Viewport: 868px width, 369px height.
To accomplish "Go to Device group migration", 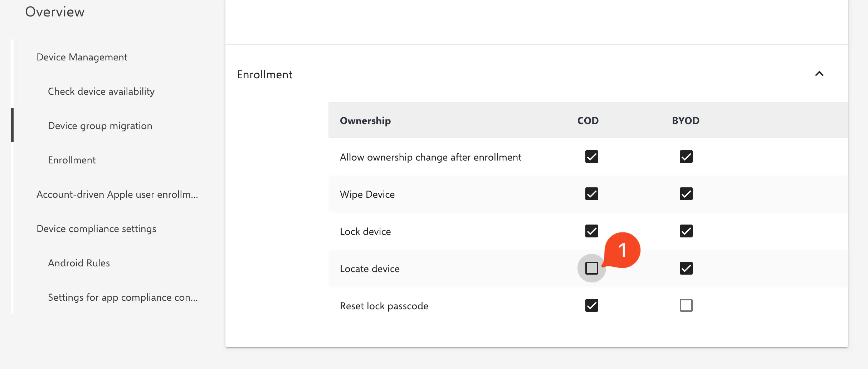I will point(100,126).
